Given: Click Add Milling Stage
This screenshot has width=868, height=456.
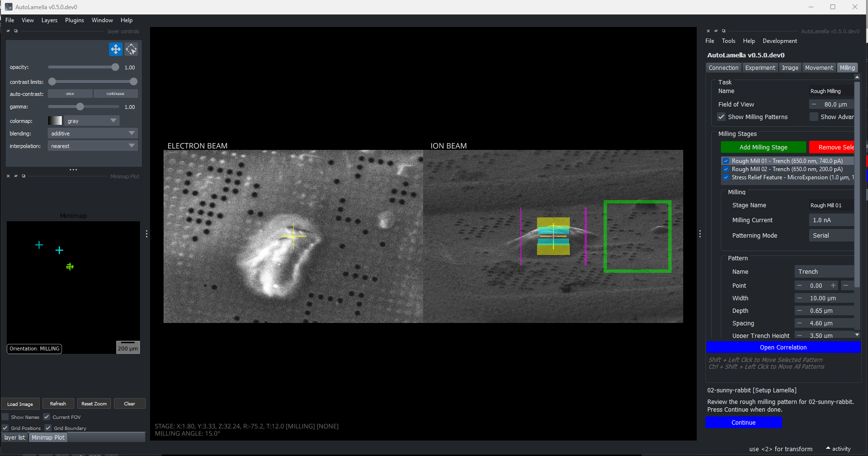Looking at the screenshot, I should pyautogui.click(x=763, y=147).
